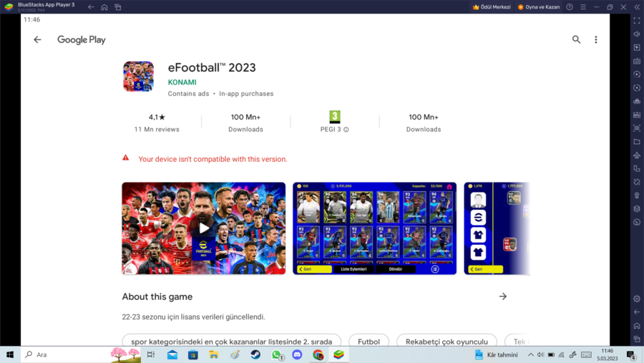Select the Futbol tag chip
Screen dimensions: 644x363
pos(369,342)
